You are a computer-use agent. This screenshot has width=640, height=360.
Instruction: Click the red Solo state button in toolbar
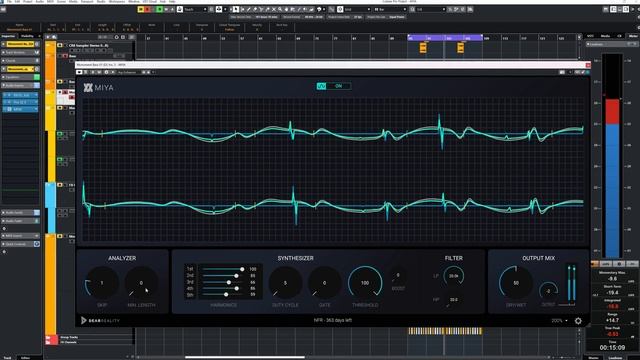(147, 9)
